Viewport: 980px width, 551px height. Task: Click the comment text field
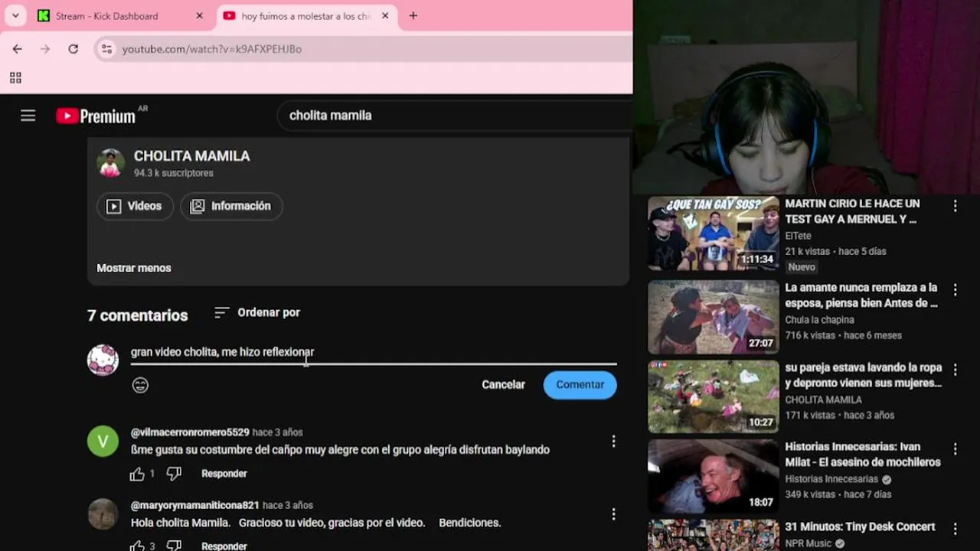374,353
